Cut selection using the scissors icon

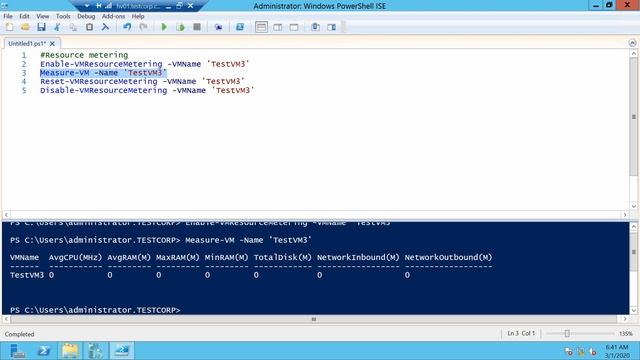57,27
